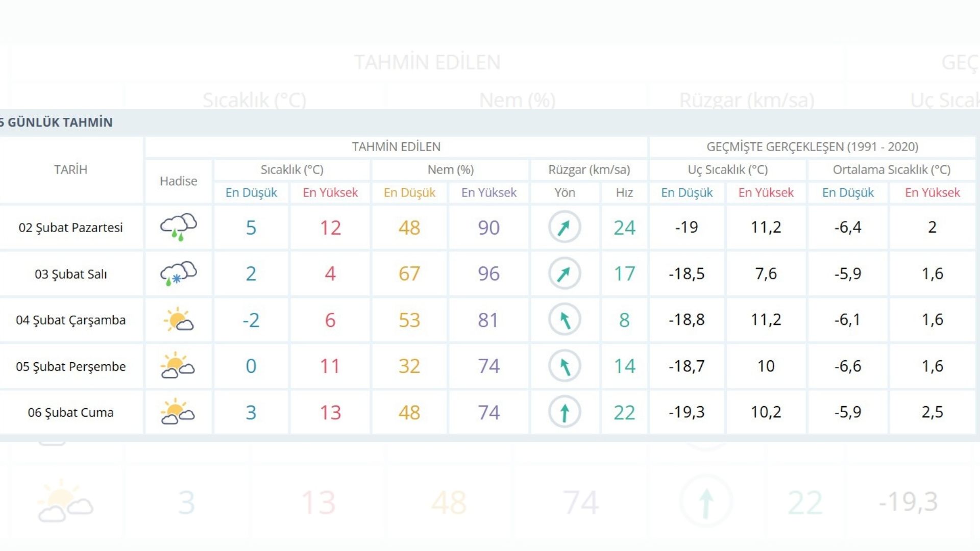The width and height of the screenshot is (980, 551).
Task: Click north wind arrow for 06 Şubat Cuma
Action: click(565, 412)
